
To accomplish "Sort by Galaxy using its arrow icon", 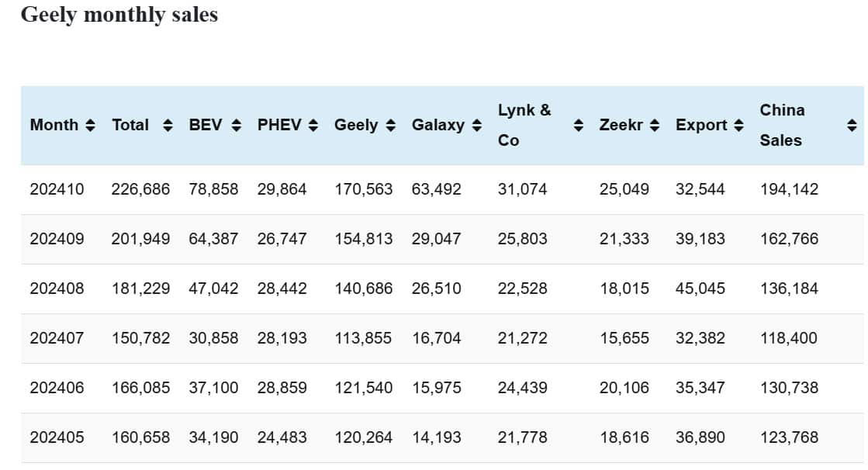I will [x=476, y=125].
